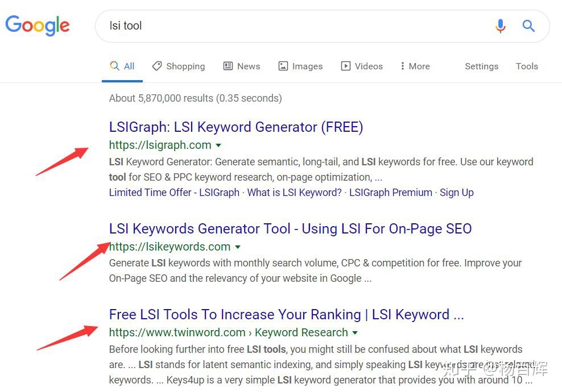The image size is (562, 392).
Task: Open Settings in the search bar
Action: click(481, 66)
